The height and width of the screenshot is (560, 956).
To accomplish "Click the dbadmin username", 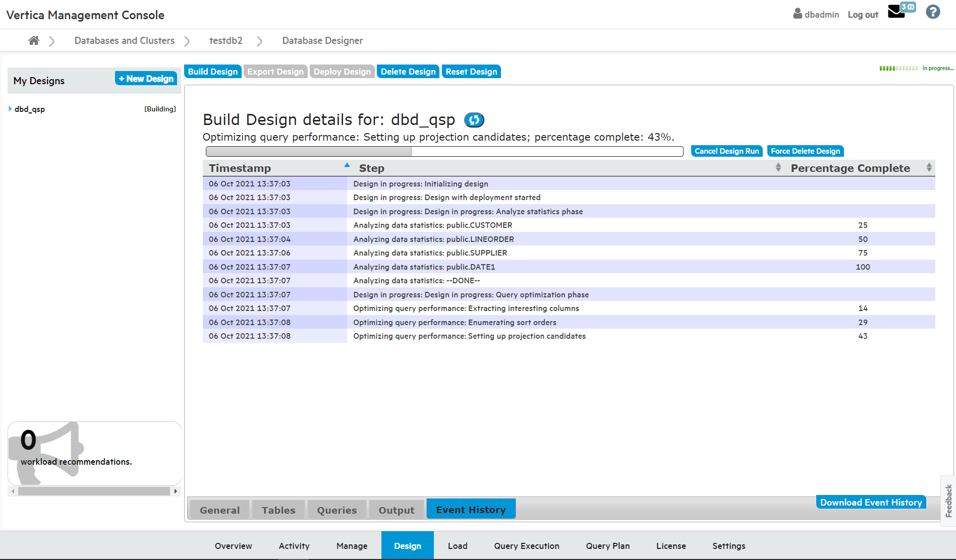I will 822,15.
